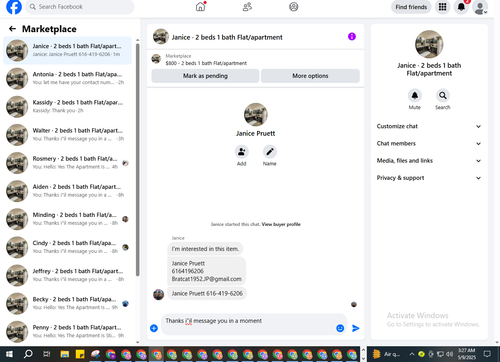Expand Media, files and links section
Image resolution: width=500 pixels, height=362 pixels.
point(429,161)
